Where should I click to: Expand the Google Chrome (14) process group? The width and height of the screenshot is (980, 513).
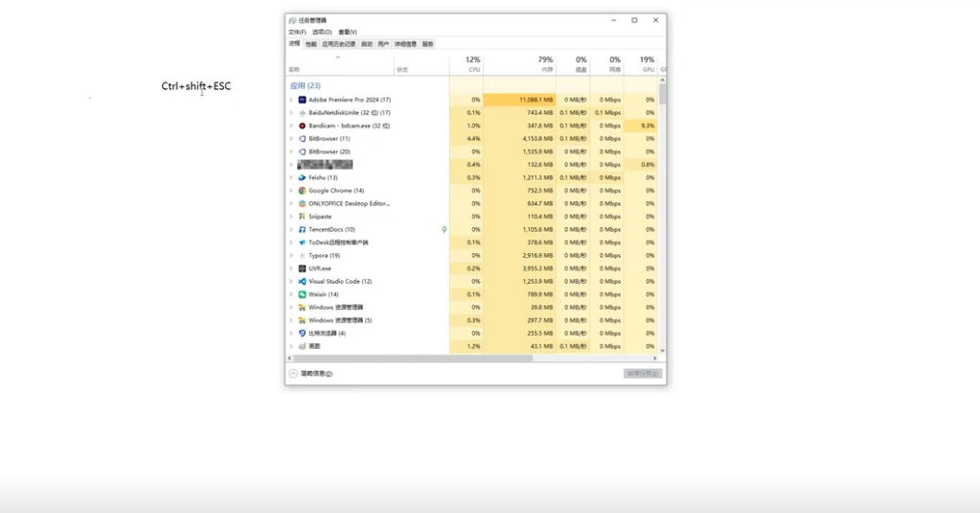tap(291, 190)
